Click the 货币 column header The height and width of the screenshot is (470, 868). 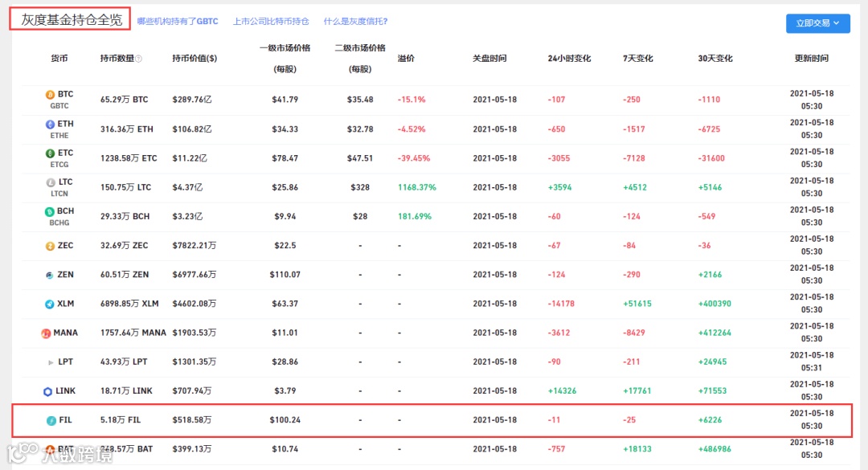pyautogui.click(x=59, y=58)
